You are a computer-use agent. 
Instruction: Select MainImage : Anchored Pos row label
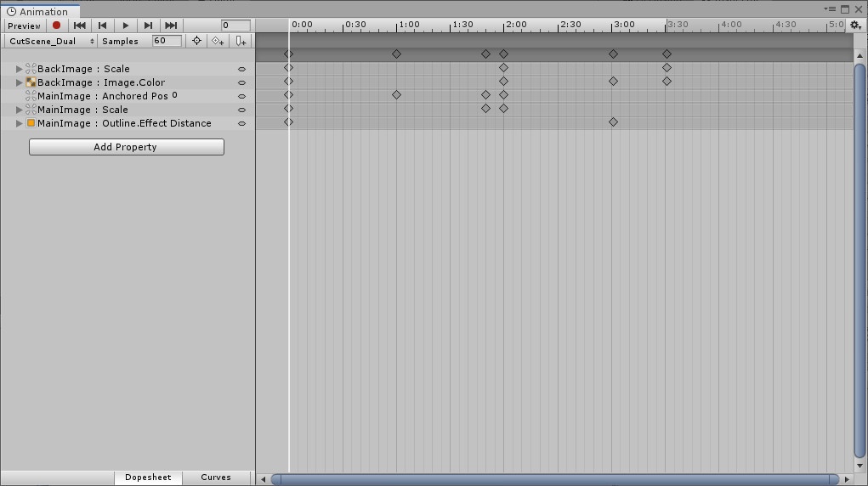click(102, 96)
